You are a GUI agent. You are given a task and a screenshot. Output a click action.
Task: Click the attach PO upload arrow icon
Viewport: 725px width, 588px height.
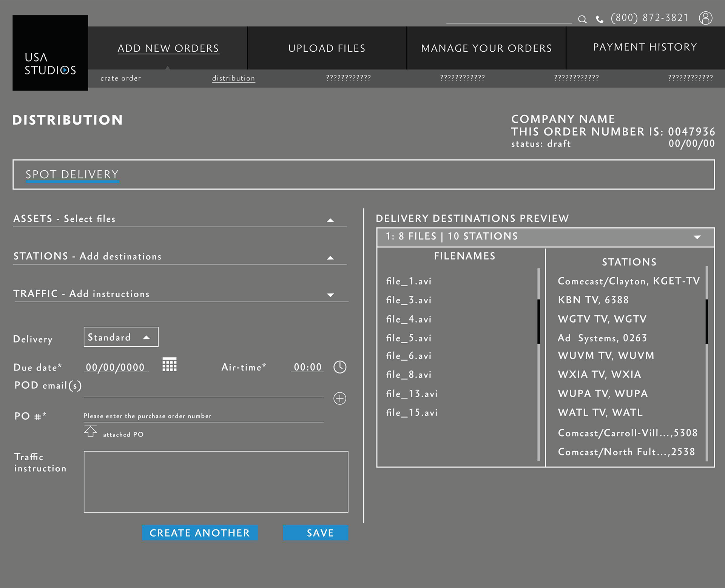[91, 431]
